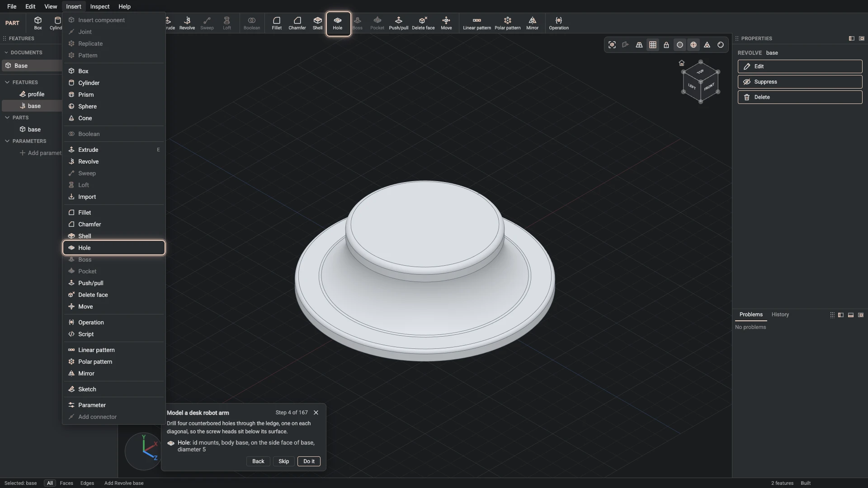Toggle the triangle mesh display button

(707, 45)
